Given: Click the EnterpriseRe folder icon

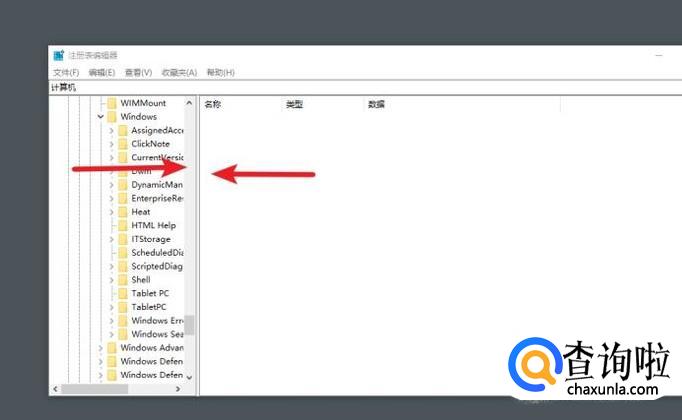Looking at the screenshot, I should [x=123, y=198].
